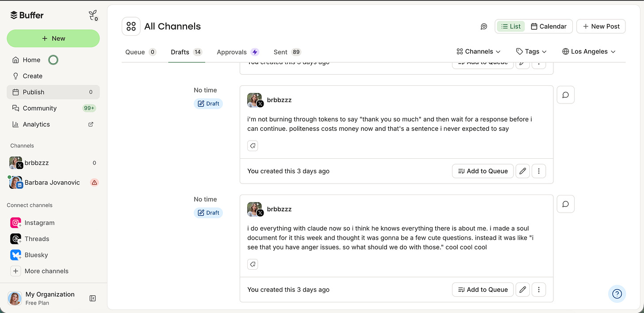The width and height of the screenshot is (644, 313).
Task: Collapse the sidebar panel icon
Action: (92, 298)
